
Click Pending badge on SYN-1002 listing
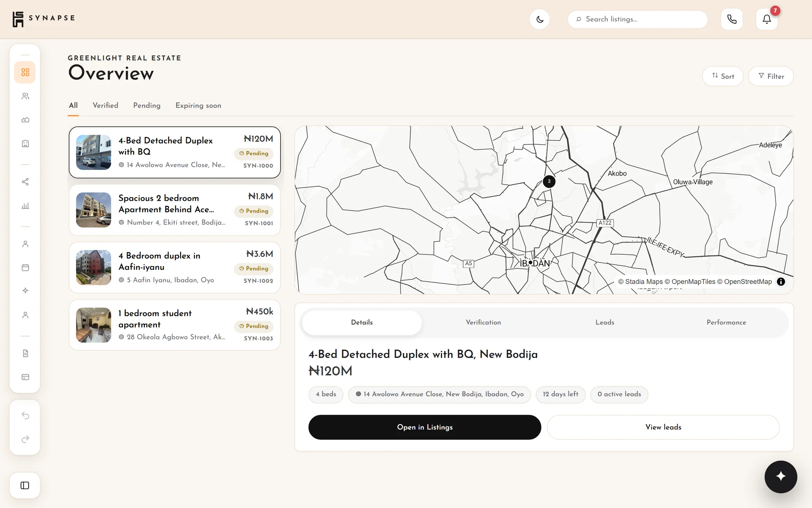coord(254,269)
